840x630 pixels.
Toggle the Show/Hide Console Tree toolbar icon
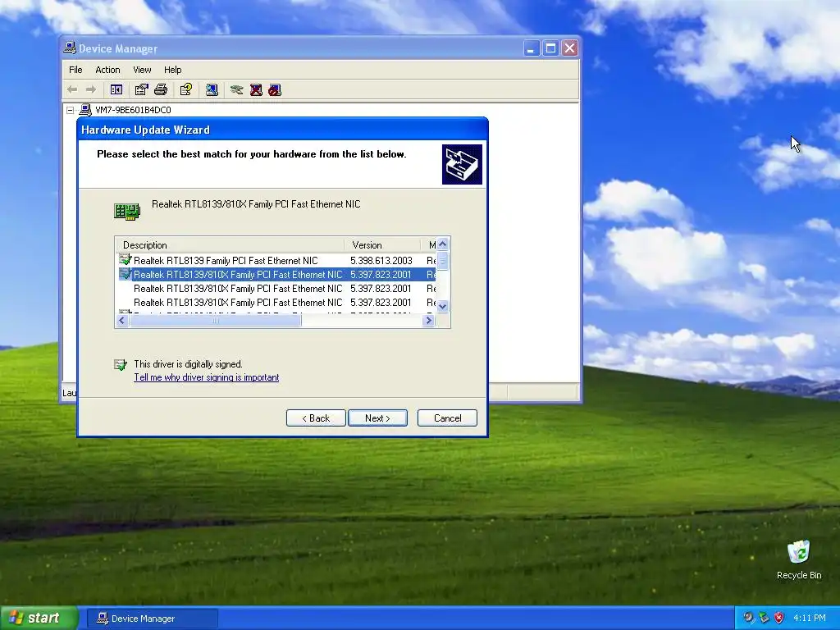click(116, 90)
